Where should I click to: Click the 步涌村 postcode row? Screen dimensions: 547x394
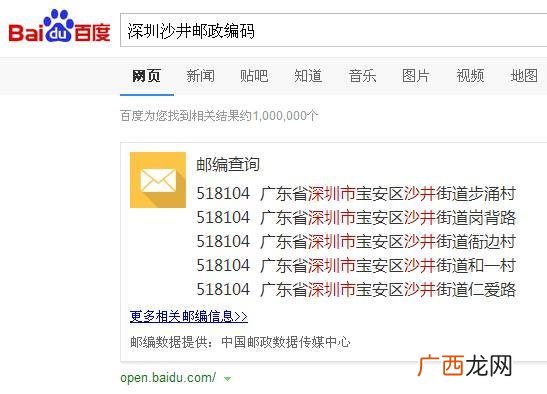point(356,194)
